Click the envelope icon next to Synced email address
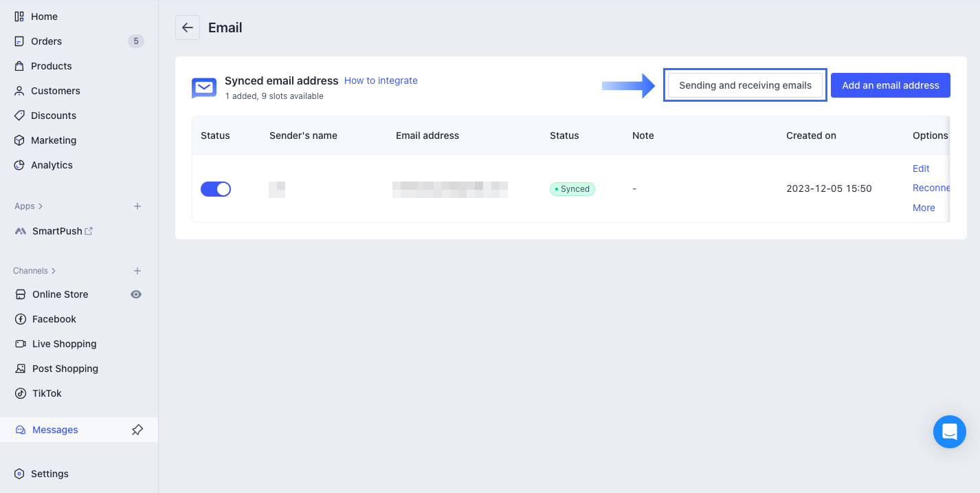The width and height of the screenshot is (980, 493). (x=203, y=87)
